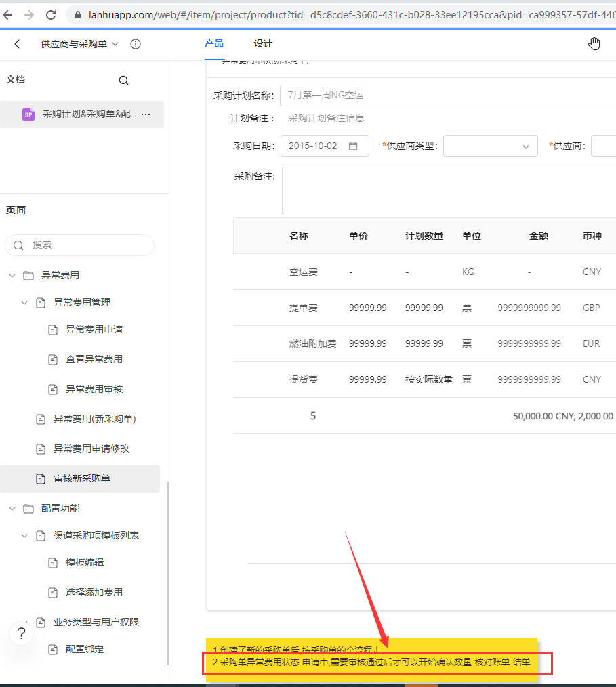
Task: Click the calendar icon in 采购日期 field
Action: click(353, 146)
